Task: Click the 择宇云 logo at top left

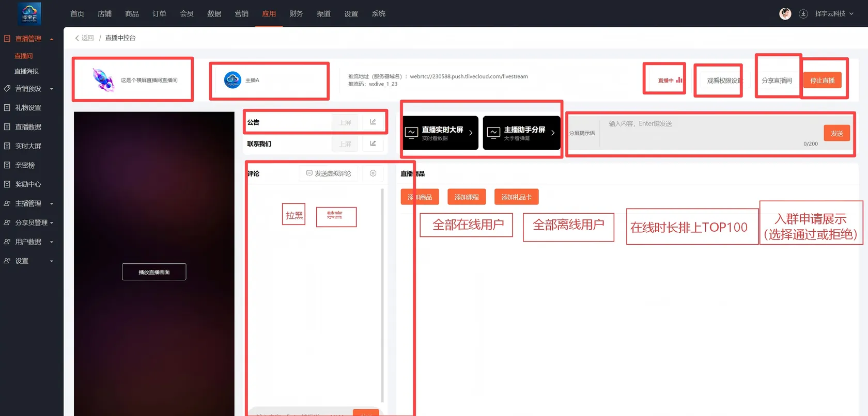Action: pos(29,14)
